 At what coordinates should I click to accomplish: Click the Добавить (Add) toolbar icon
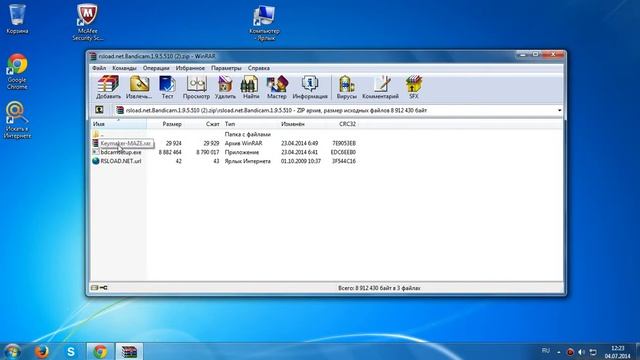108,87
